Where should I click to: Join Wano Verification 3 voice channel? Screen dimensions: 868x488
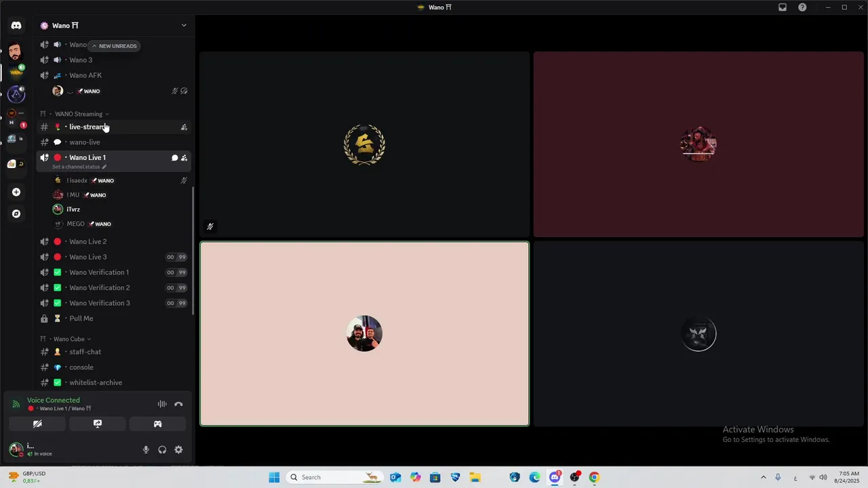click(113, 303)
